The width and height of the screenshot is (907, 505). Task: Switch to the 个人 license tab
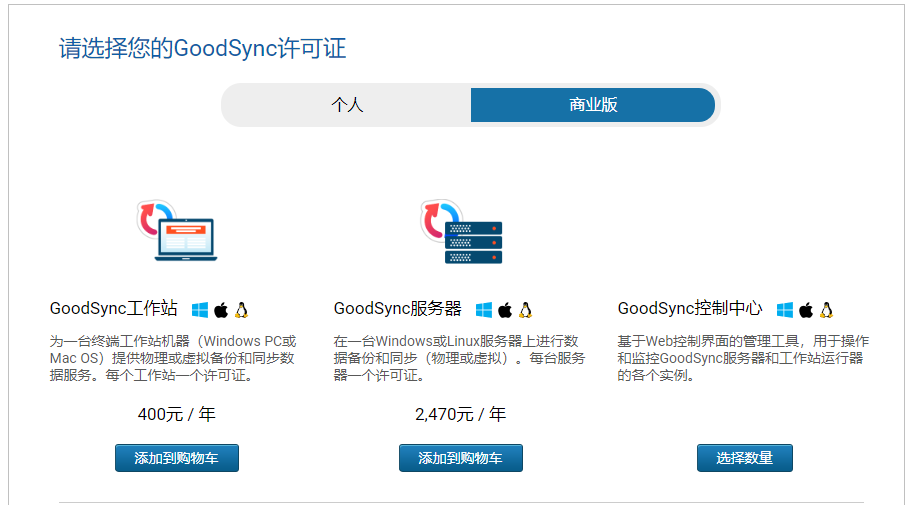point(347,105)
